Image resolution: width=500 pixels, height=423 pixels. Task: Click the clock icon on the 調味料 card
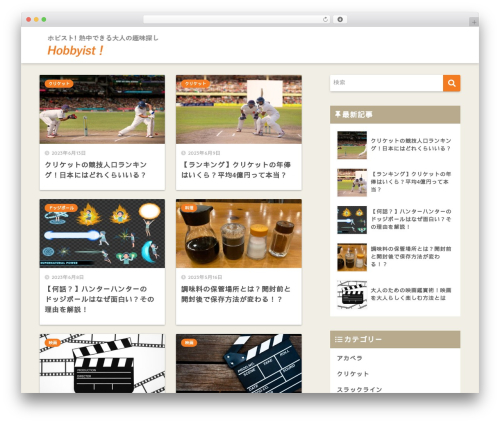(183, 277)
